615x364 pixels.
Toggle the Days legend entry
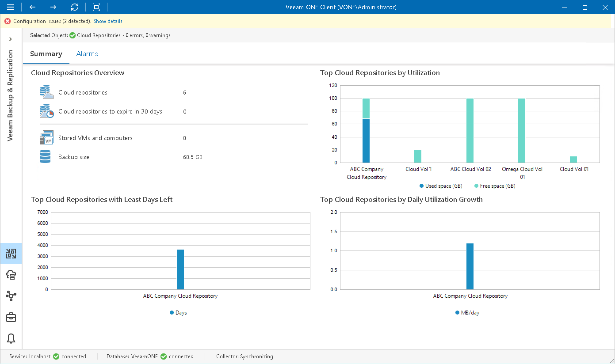pos(178,312)
